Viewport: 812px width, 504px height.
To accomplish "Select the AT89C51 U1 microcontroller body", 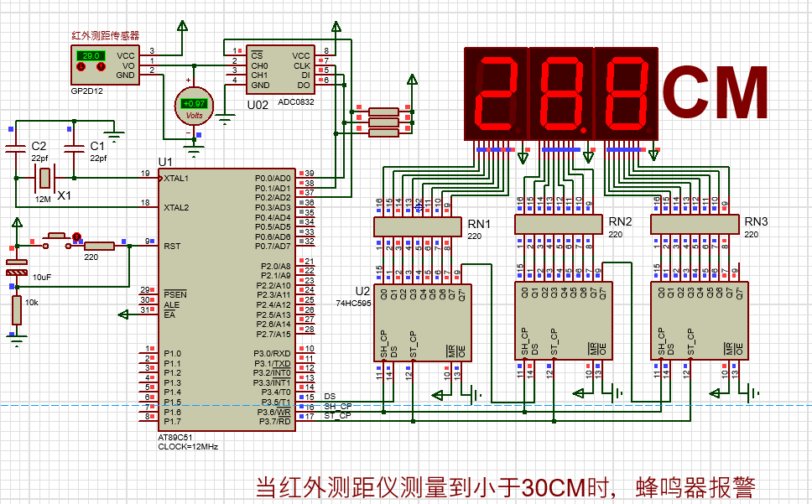I will [x=226, y=299].
